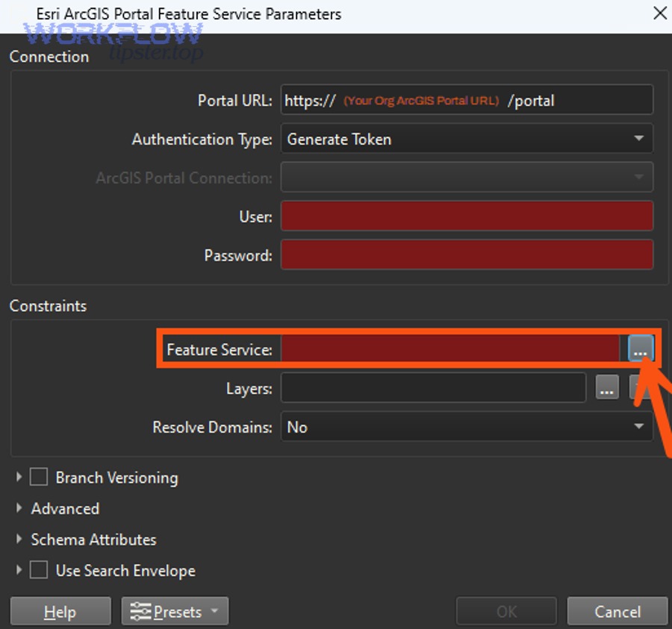This screenshot has width=672, height=629.
Task: Expand the Use Search Envelope section
Action: tap(18, 570)
